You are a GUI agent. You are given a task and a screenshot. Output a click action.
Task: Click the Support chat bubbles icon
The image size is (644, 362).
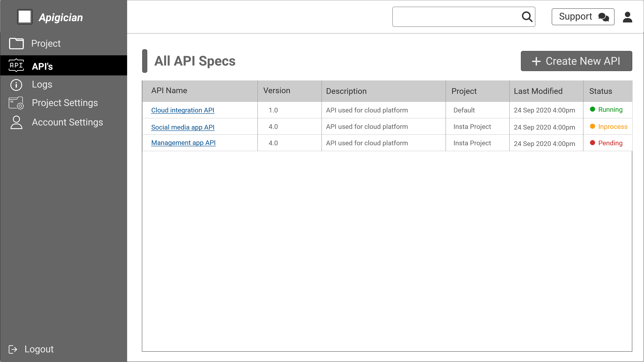604,17
